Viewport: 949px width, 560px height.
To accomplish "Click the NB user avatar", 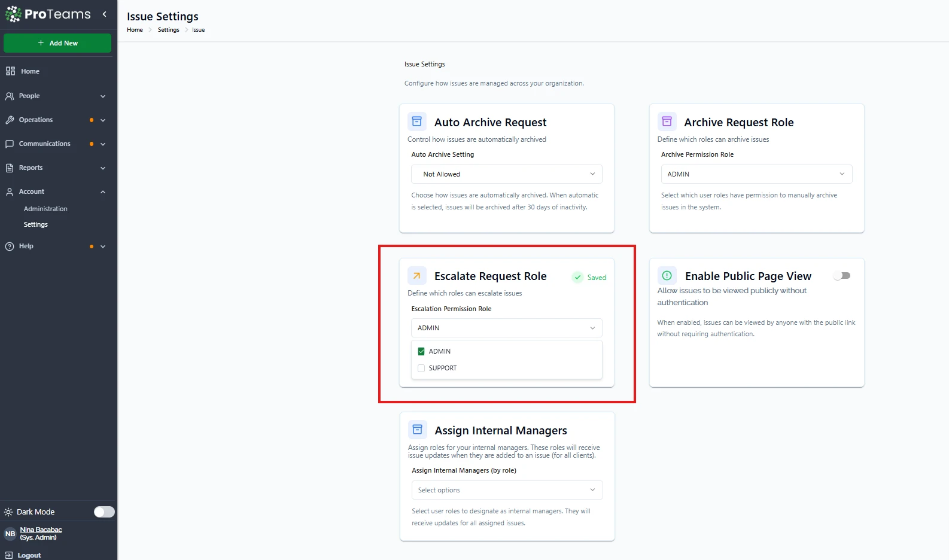I will click(10, 534).
